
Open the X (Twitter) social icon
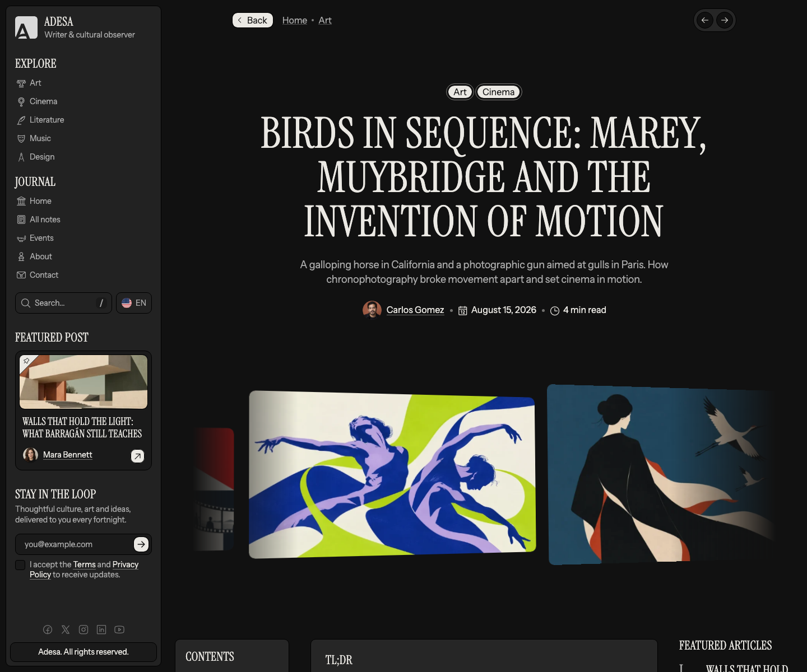[x=66, y=629]
